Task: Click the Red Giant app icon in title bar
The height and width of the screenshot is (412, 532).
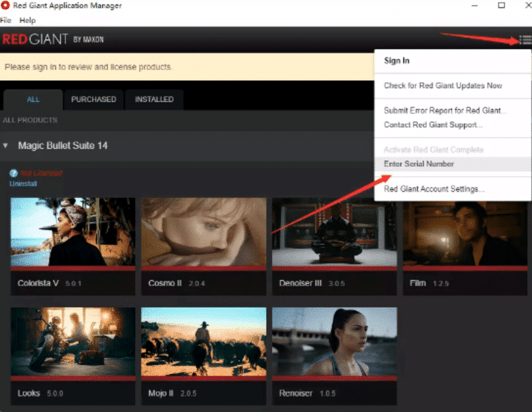Action: (x=6, y=6)
